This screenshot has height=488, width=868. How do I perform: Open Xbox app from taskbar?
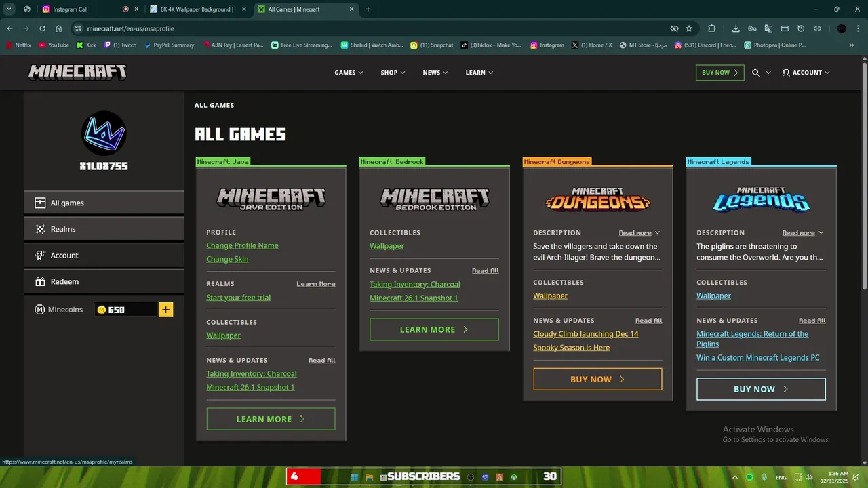pyautogui.click(x=515, y=476)
